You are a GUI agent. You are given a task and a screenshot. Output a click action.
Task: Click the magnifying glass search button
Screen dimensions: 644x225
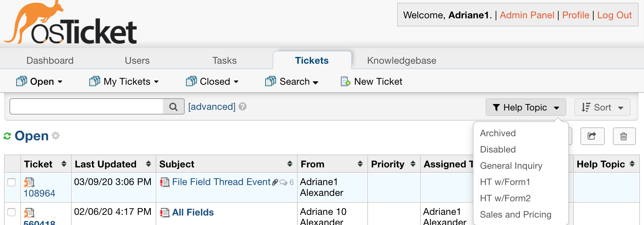174,107
